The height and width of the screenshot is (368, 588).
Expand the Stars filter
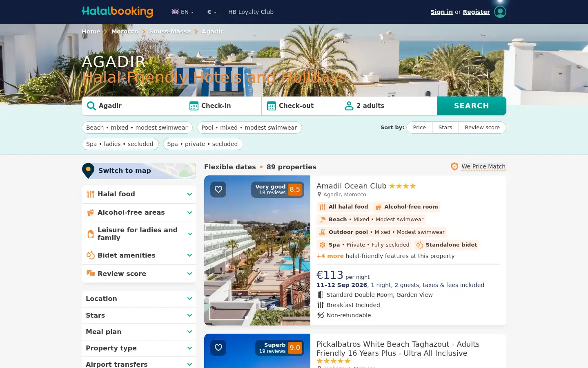(139, 315)
